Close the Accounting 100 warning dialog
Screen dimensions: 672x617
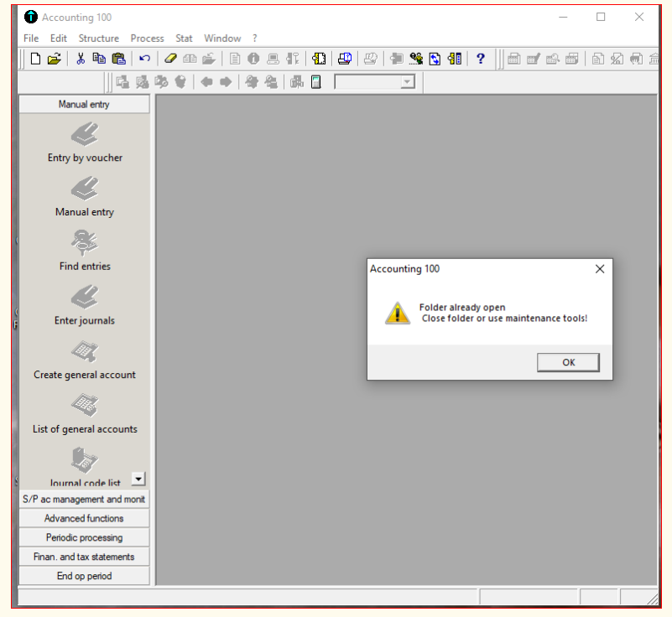pyautogui.click(x=600, y=269)
